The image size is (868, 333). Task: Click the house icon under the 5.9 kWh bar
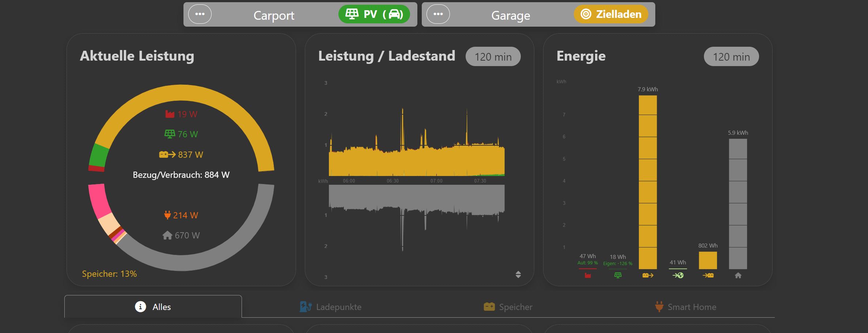738,275
